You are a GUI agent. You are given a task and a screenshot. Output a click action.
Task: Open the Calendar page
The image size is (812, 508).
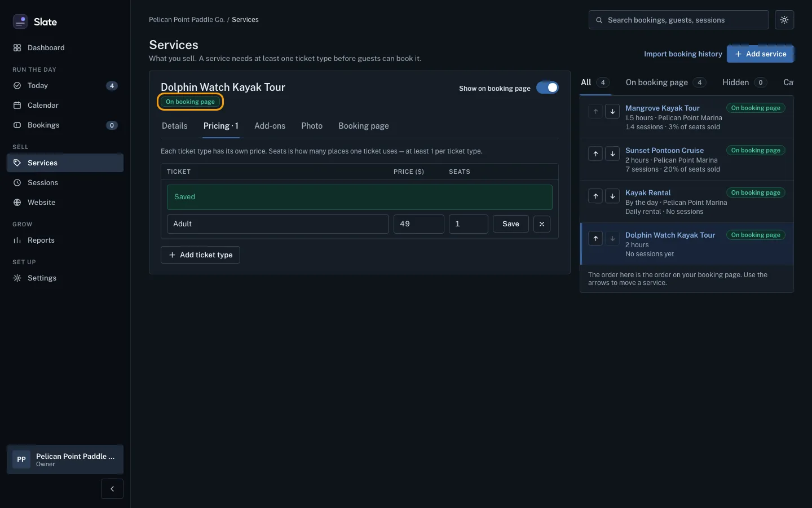pyautogui.click(x=65, y=106)
